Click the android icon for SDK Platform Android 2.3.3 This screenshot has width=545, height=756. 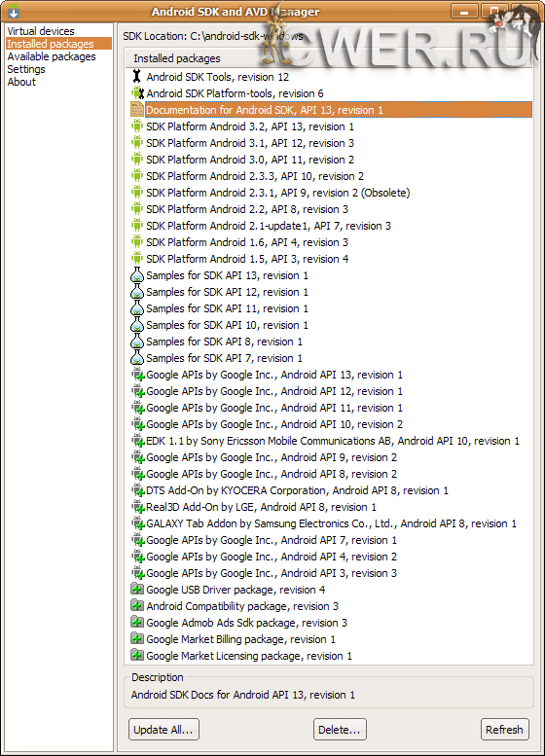137,176
